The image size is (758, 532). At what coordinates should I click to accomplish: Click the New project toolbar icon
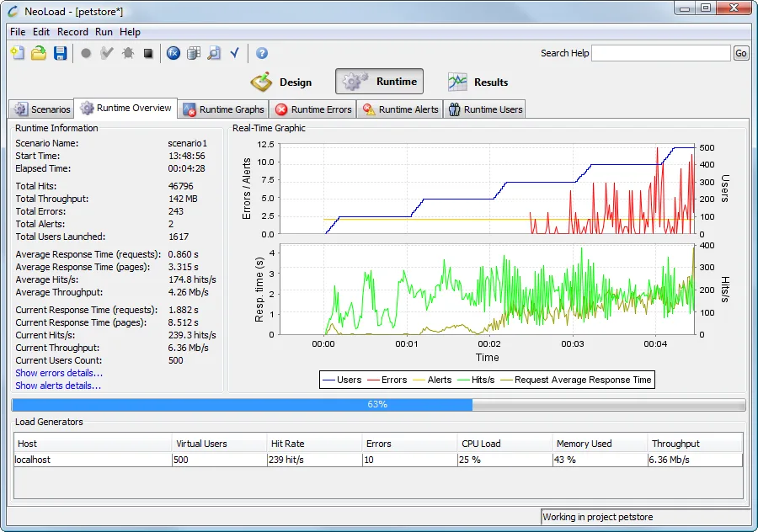(18, 53)
